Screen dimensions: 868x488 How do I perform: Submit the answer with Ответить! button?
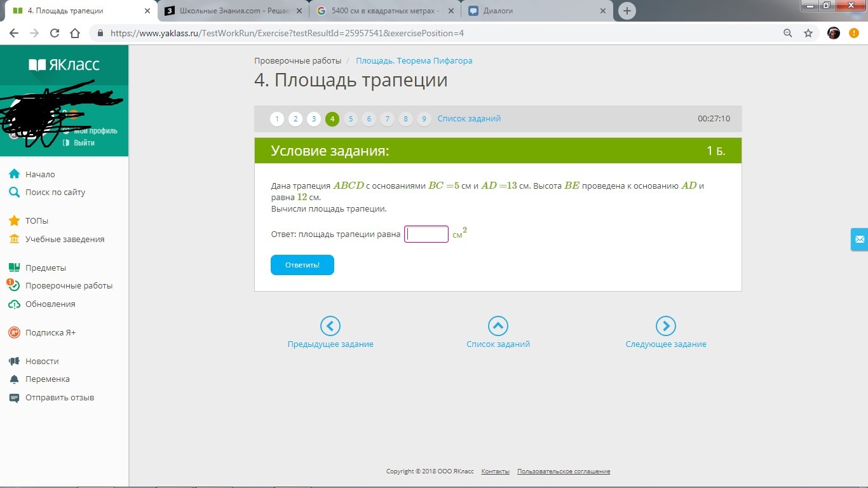tap(302, 265)
